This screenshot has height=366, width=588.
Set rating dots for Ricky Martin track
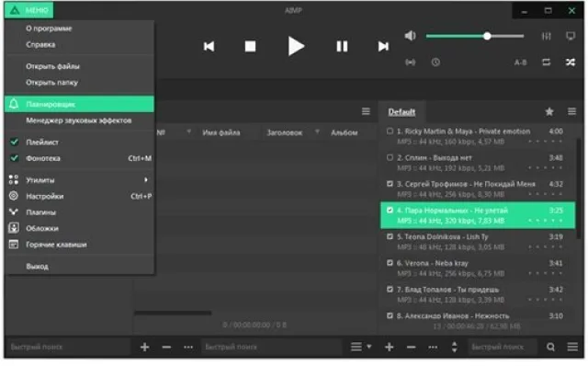click(545, 142)
